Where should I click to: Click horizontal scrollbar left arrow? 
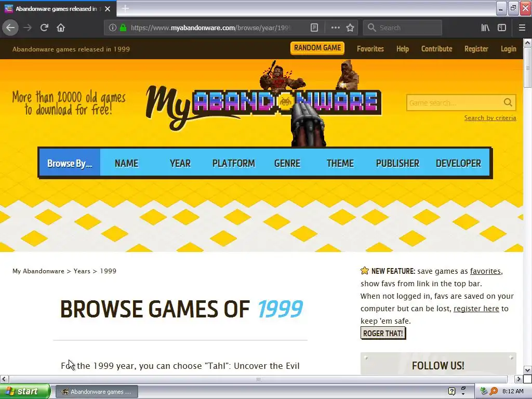4,379
